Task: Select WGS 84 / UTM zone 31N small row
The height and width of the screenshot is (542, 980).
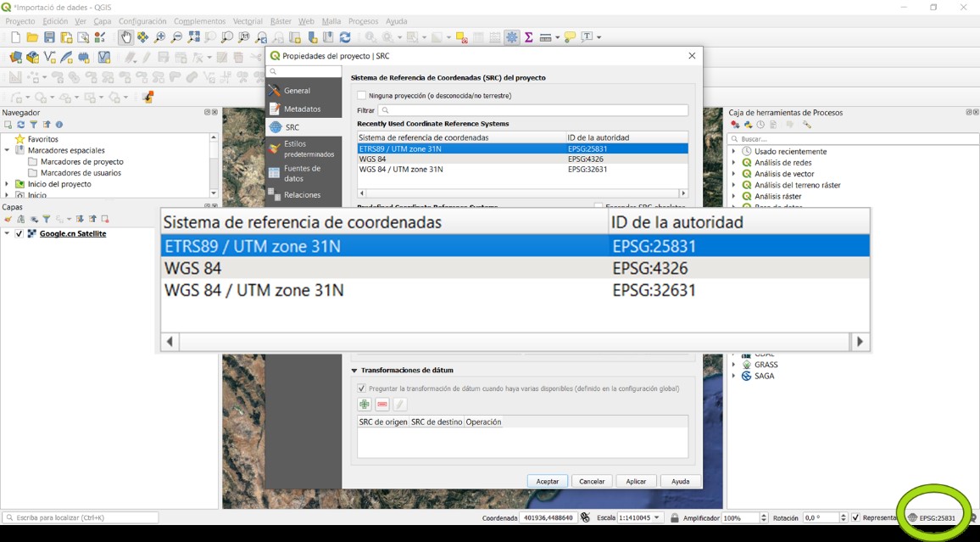Action: click(522, 170)
